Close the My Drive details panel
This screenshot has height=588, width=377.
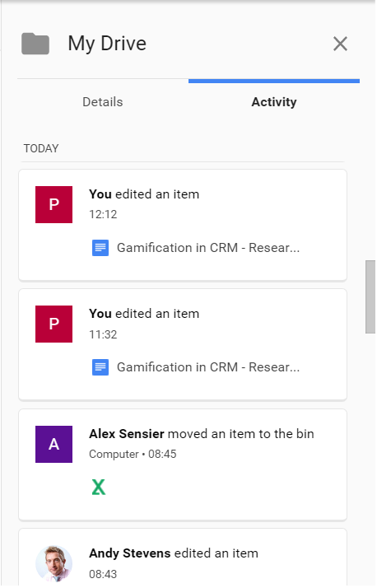(x=341, y=44)
